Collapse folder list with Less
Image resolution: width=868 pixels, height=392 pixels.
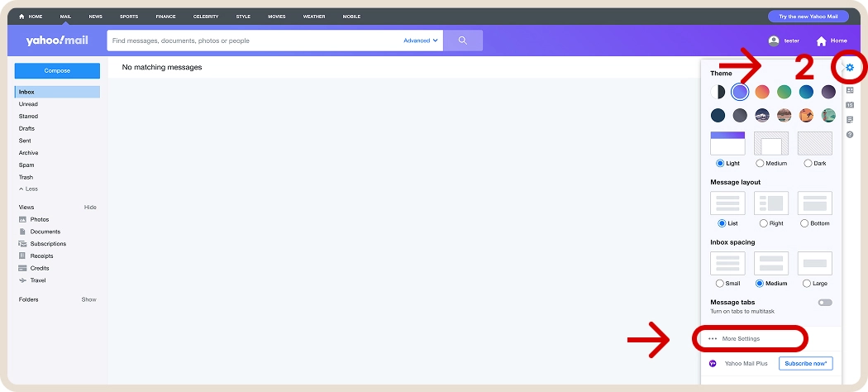(x=28, y=189)
